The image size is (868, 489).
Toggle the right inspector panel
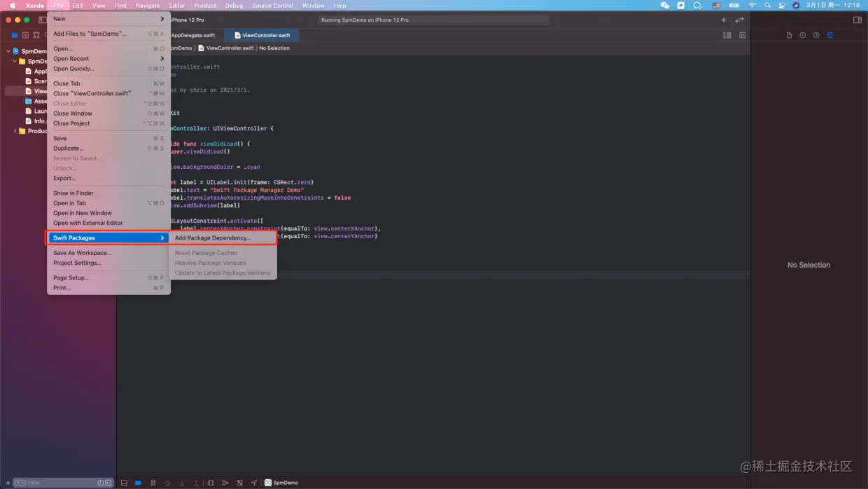click(857, 20)
